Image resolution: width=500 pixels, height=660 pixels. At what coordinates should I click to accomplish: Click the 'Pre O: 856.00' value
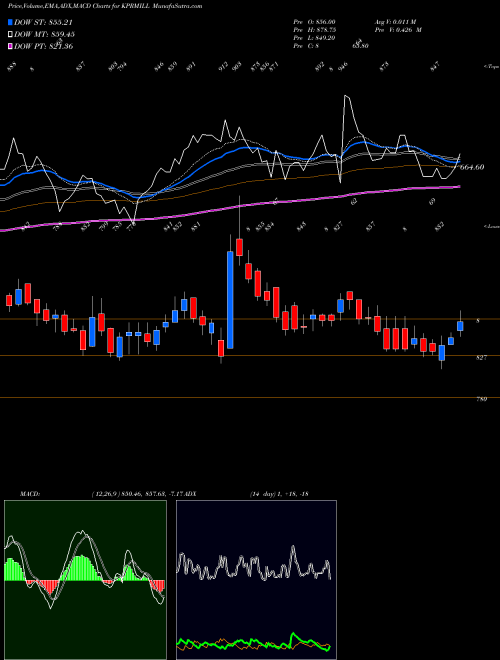pos(314,21)
